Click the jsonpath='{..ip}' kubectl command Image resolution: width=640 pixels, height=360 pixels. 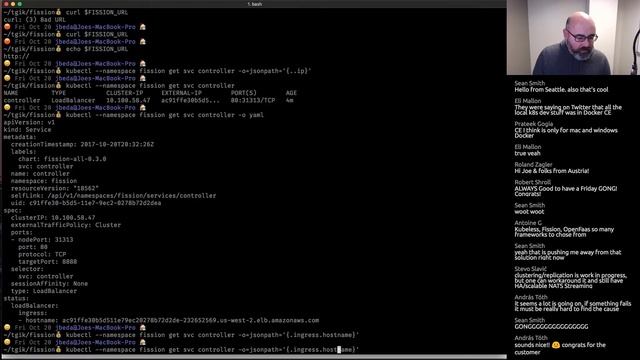[x=189, y=71]
